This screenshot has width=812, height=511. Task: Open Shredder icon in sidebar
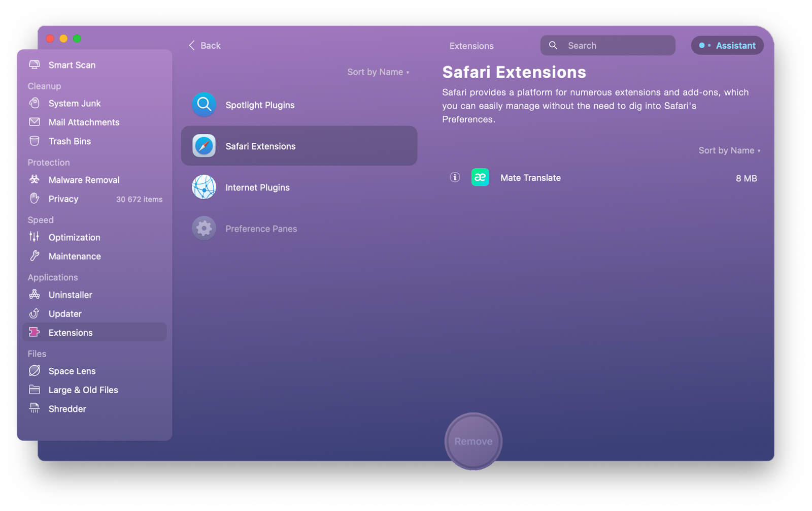click(35, 408)
